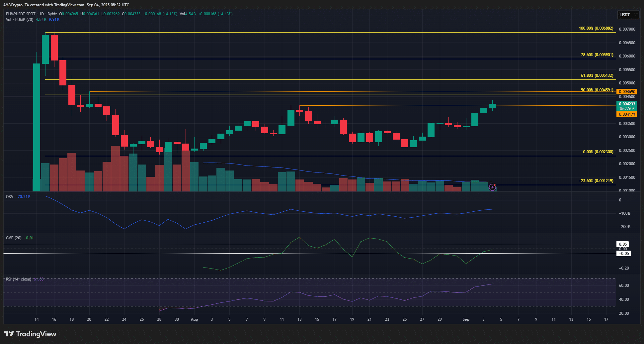
Task: Click the -0.05 CMF level marker
Action: [x=623, y=254]
